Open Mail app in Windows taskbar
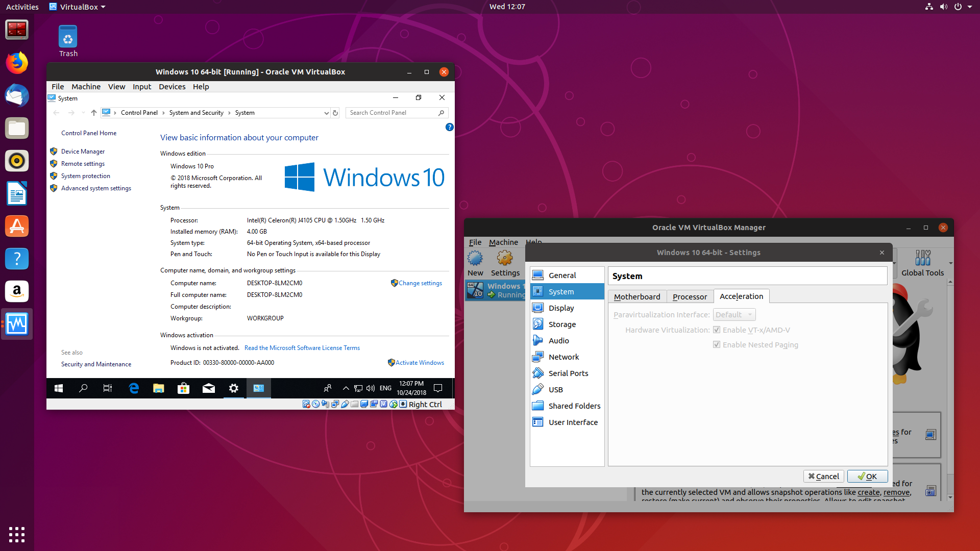Viewport: 980px width, 551px height. [x=208, y=388]
